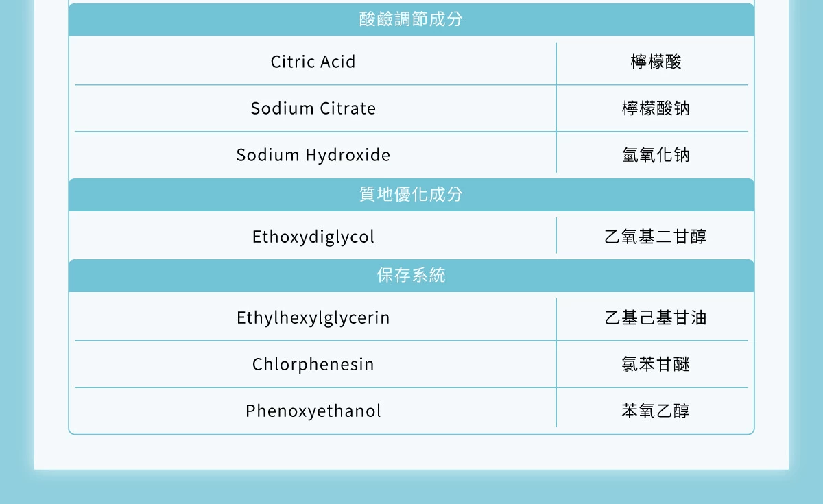Click the Chlorphenesin table row
This screenshot has height=504, width=823.
(x=411, y=364)
